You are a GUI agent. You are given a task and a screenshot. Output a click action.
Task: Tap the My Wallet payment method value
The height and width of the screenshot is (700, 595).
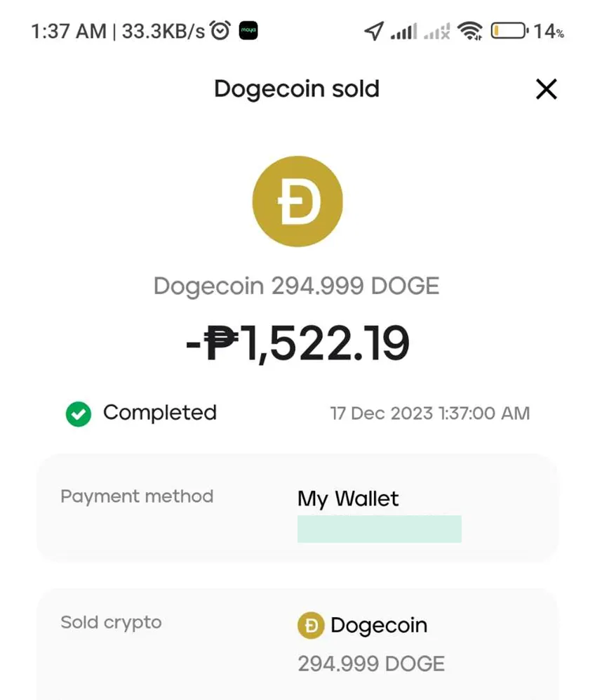[x=348, y=498]
